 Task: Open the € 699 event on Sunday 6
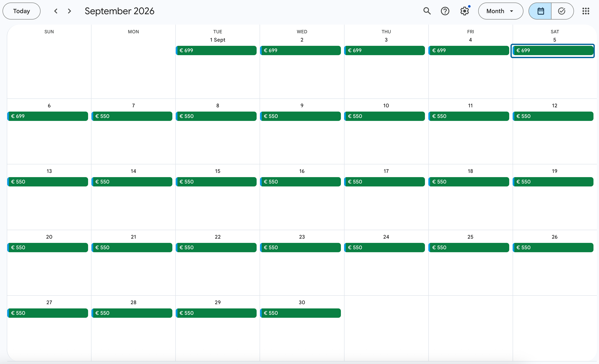coord(48,116)
